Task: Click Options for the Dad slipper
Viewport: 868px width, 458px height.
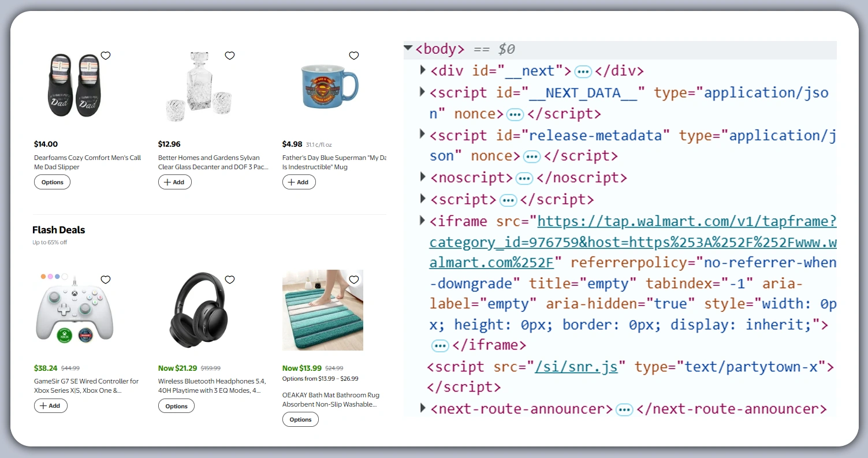Action: [x=52, y=182]
